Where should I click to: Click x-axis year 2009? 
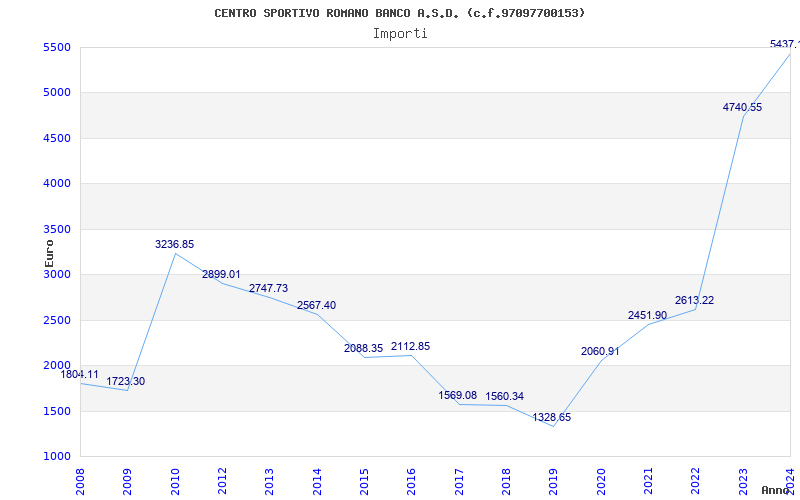click(x=128, y=482)
